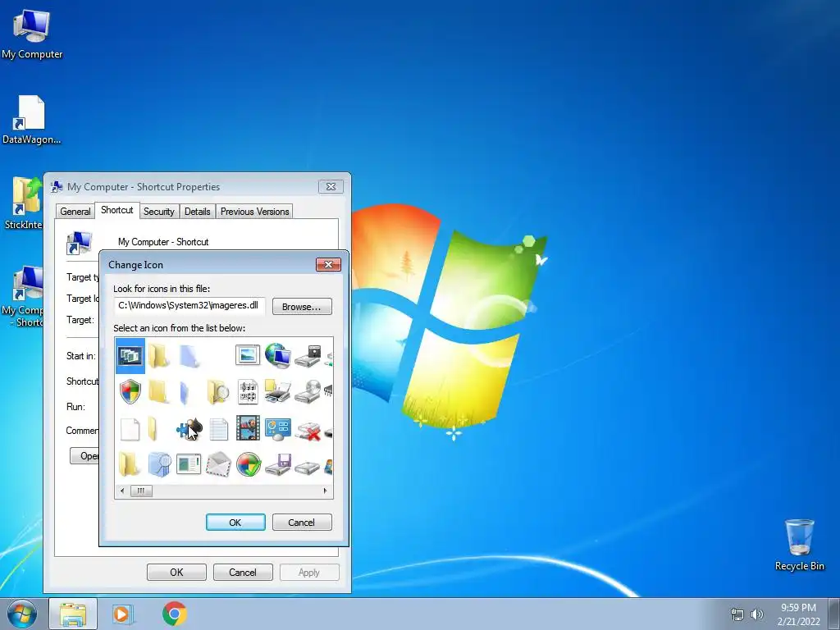840x630 pixels.
Task: Open the StickInte shortcut folder icon
Action: point(22,203)
